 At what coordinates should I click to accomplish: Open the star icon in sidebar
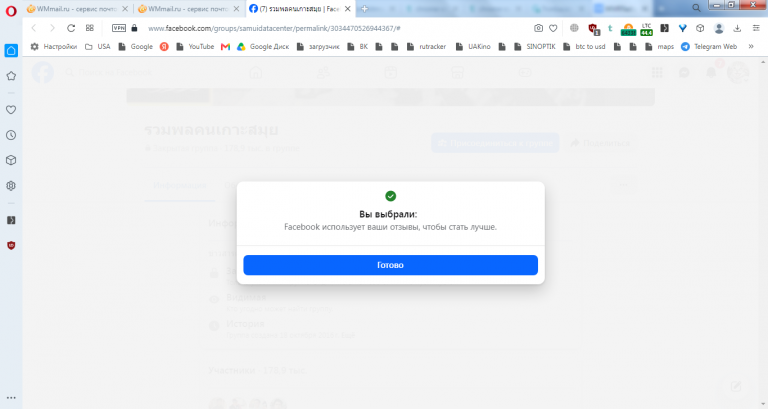[x=11, y=76]
